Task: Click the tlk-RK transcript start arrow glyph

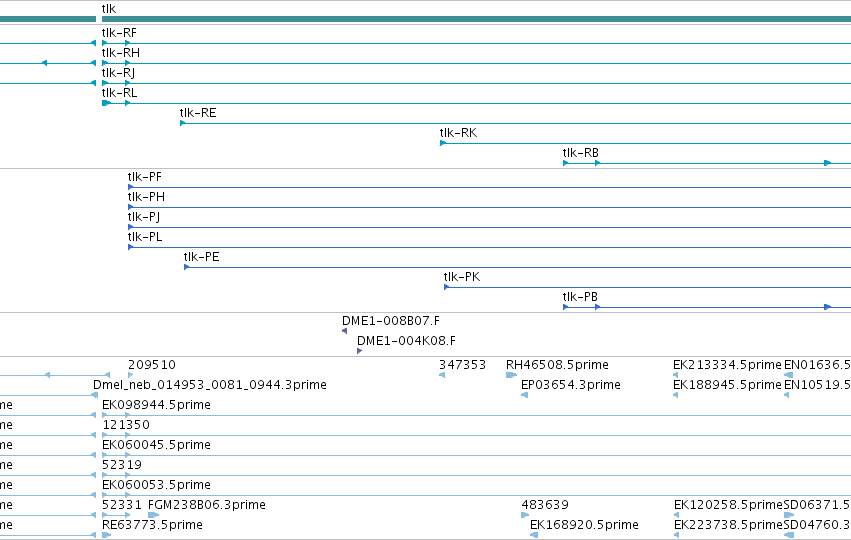Action: coord(443,143)
